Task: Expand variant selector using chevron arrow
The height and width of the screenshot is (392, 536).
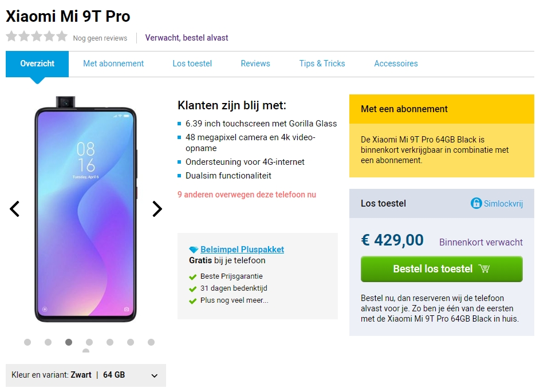Action: pyautogui.click(x=154, y=376)
